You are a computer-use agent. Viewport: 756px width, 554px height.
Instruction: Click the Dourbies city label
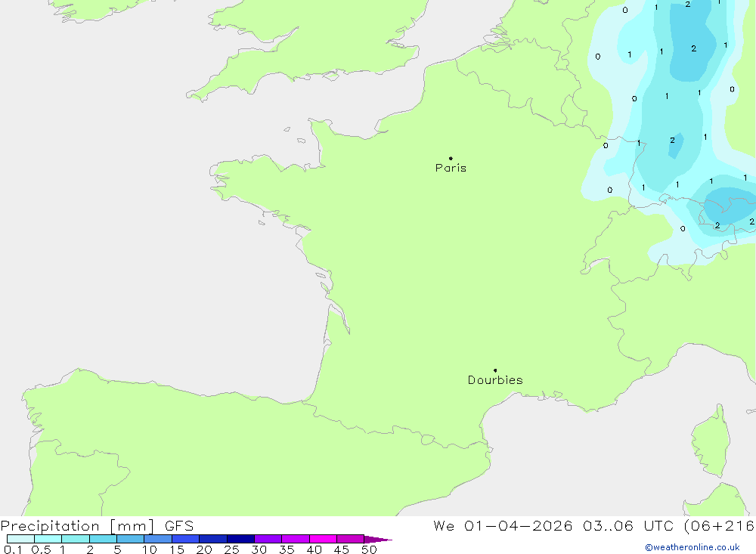(x=495, y=380)
